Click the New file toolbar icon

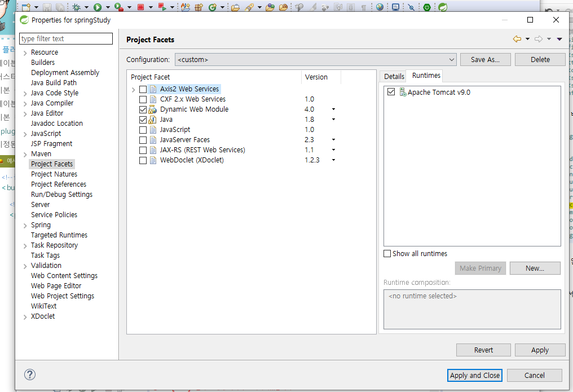pyautogui.click(x=26, y=7)
